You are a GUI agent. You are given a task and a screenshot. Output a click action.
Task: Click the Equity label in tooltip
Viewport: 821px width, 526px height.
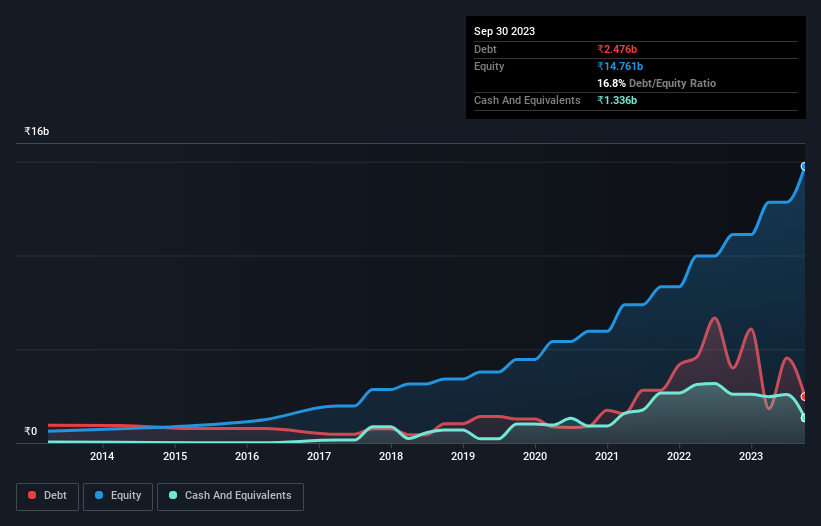click(x=489, y=66)
